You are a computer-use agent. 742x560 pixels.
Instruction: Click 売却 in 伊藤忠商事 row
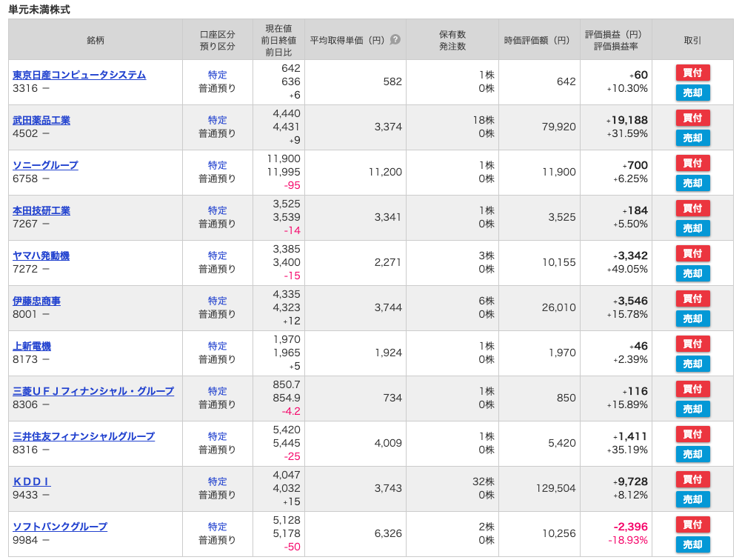[692, 319]
